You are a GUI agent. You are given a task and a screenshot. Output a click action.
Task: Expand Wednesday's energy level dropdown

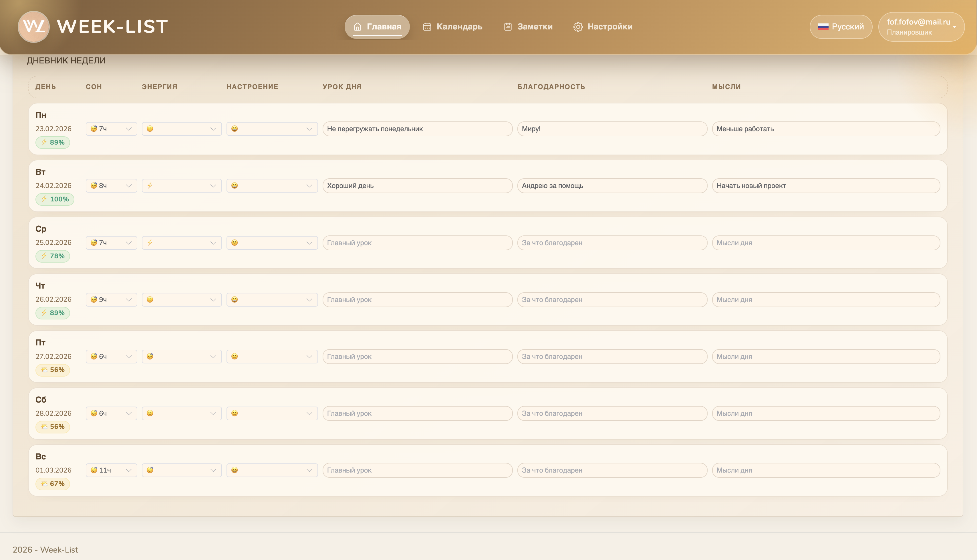(181, 243)
